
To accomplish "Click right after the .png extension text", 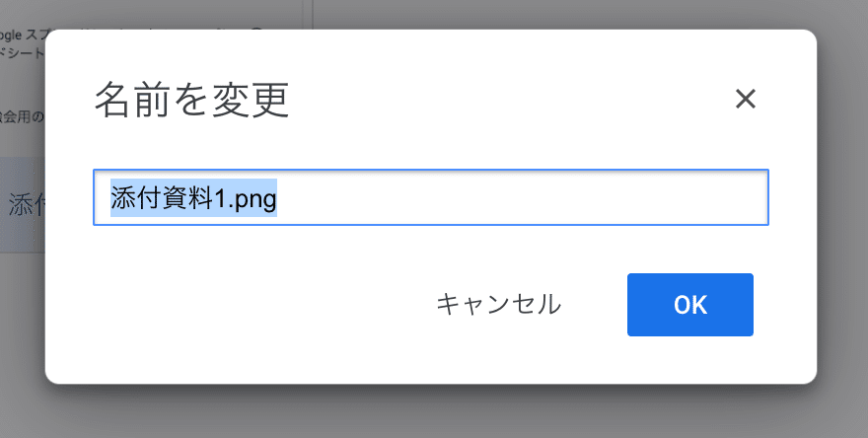I will 278,197.
